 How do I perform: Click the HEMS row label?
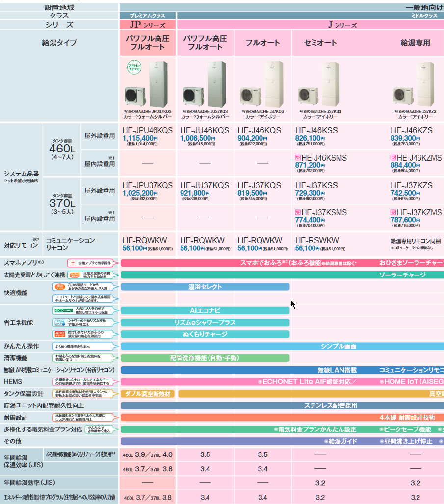coord(13,382)
